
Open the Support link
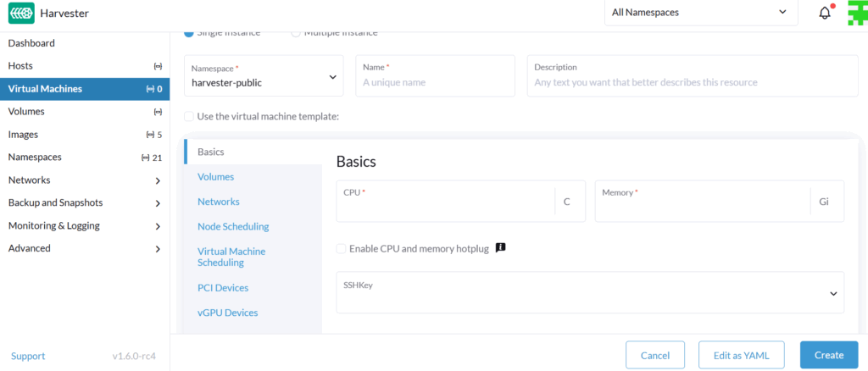coord(28,357)
